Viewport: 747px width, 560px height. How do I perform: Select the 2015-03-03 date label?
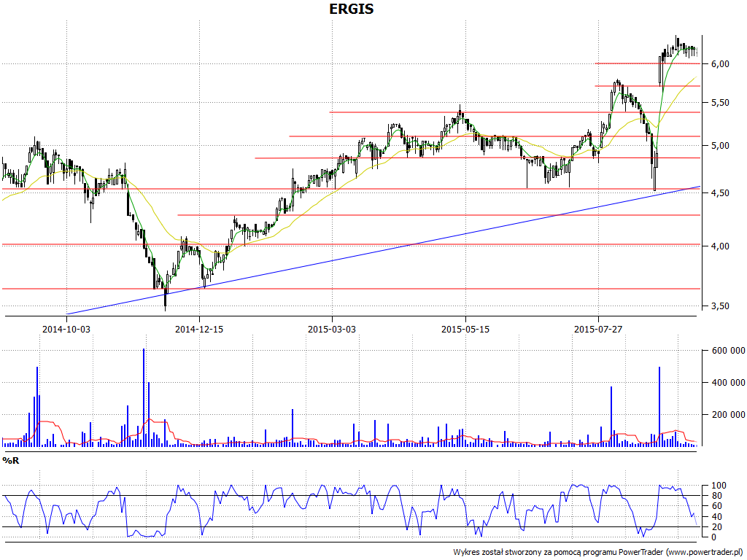click(x=332, y=329)
